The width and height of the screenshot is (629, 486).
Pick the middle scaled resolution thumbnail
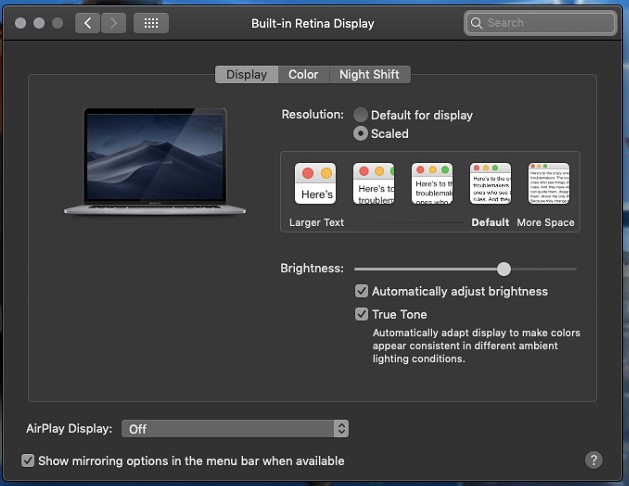click(x=432, y=184)
